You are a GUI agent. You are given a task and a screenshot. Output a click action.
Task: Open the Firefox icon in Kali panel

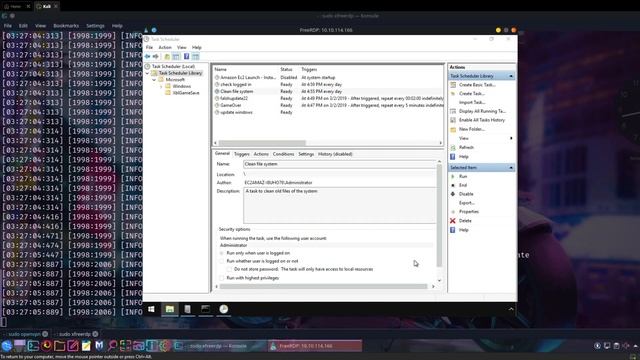click(47, 346)
